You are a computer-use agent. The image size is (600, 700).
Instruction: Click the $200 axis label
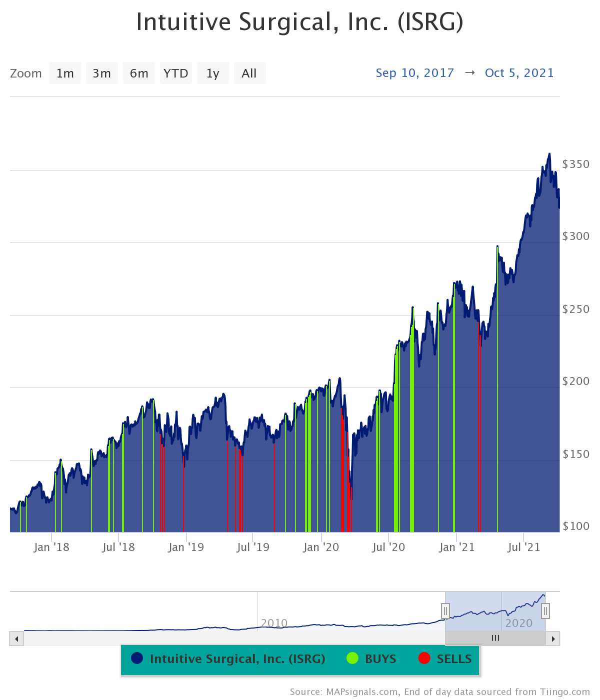[x=576, y=381]
